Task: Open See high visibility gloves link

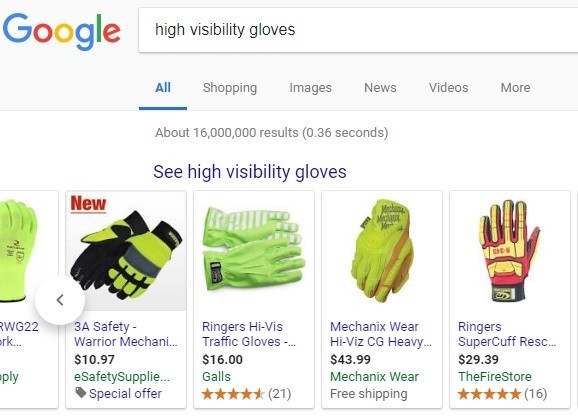Action: 250,172
